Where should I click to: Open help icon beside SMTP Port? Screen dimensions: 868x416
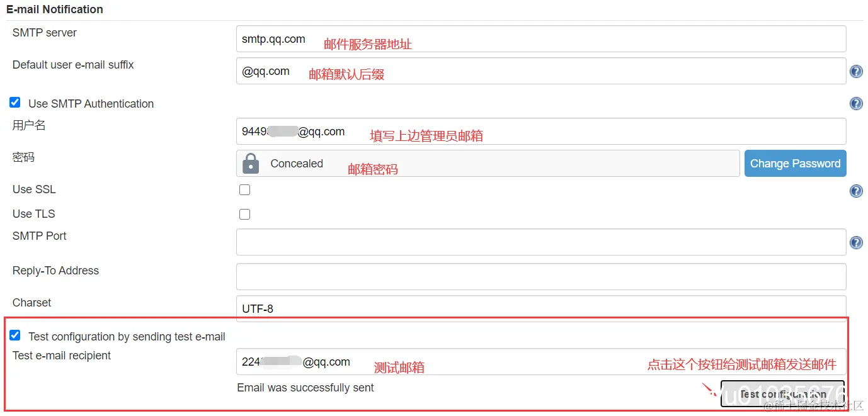(856, 242)
